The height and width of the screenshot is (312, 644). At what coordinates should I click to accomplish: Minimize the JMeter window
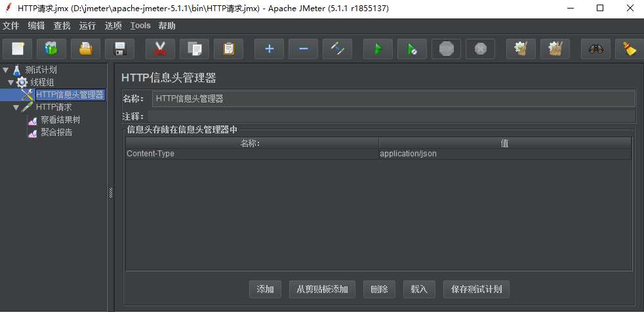click(x=570, y=9)
